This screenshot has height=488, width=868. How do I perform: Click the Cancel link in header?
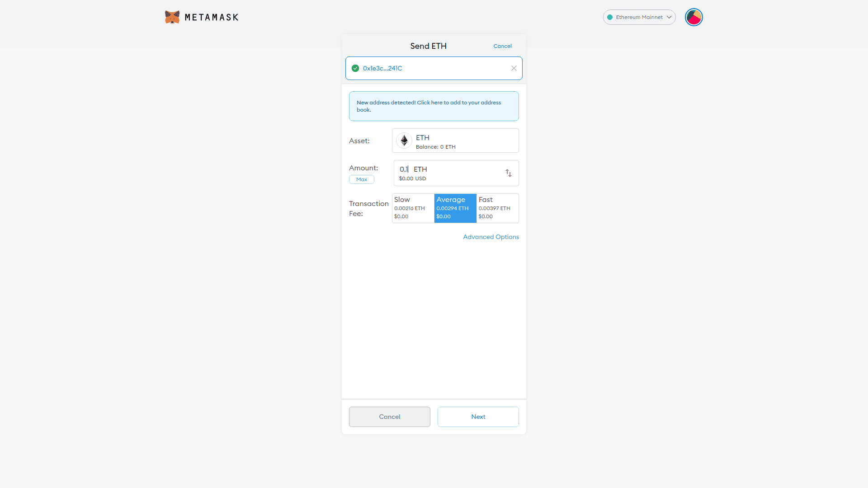(502, 46)
